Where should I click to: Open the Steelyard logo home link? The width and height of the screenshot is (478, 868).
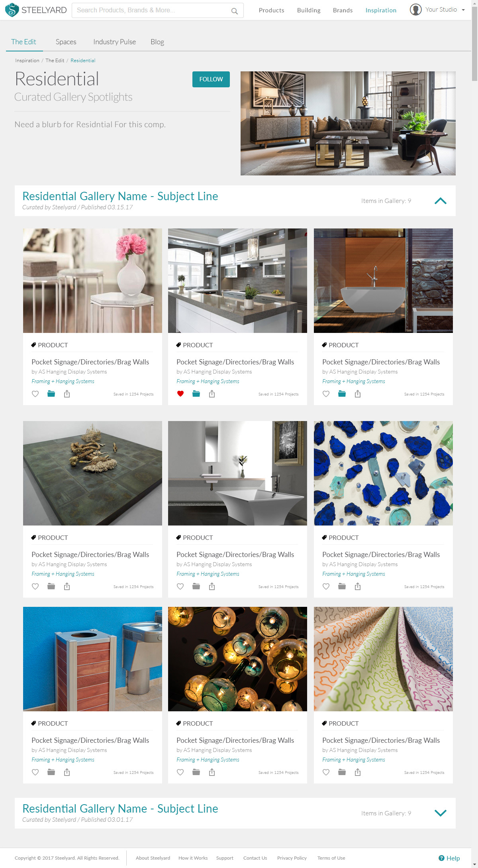pyautogui.click(x=36, y=10)
